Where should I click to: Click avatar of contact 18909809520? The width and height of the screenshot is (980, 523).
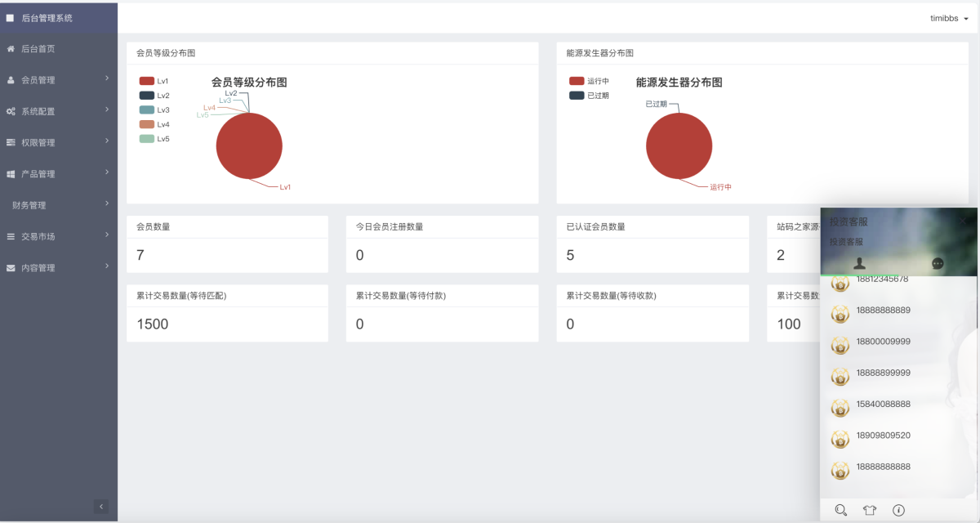click(840, 439)
